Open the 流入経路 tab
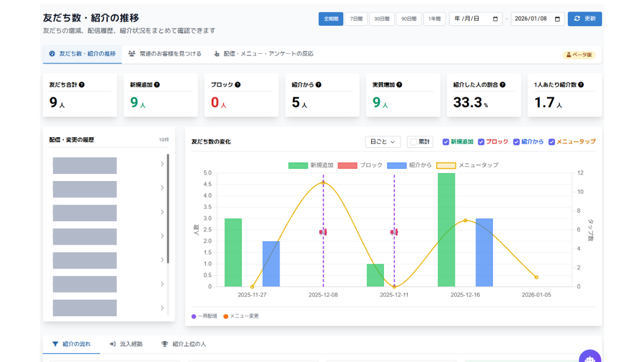Image resolution: width=644 pixels, height=362 pixels. pyautogui.click(x=126, y=344)
